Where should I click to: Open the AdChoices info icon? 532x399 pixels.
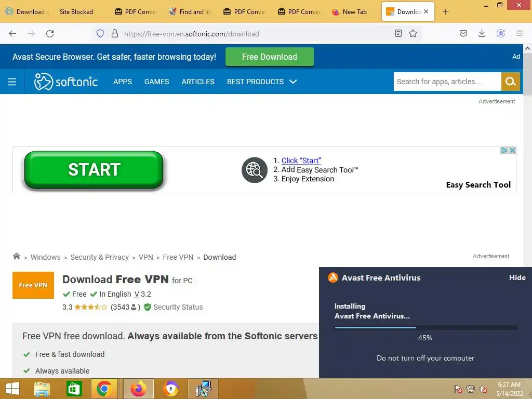coord(504,150)
